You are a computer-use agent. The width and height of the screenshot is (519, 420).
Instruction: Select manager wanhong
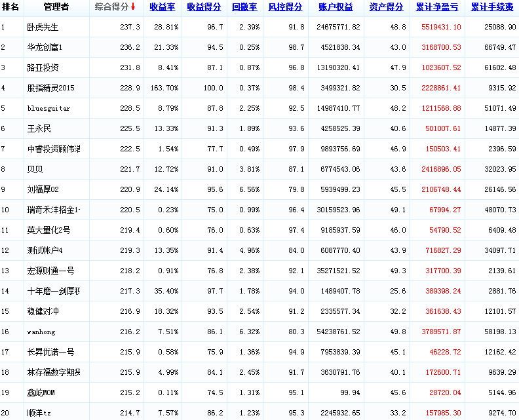click(x=41, y=332)
